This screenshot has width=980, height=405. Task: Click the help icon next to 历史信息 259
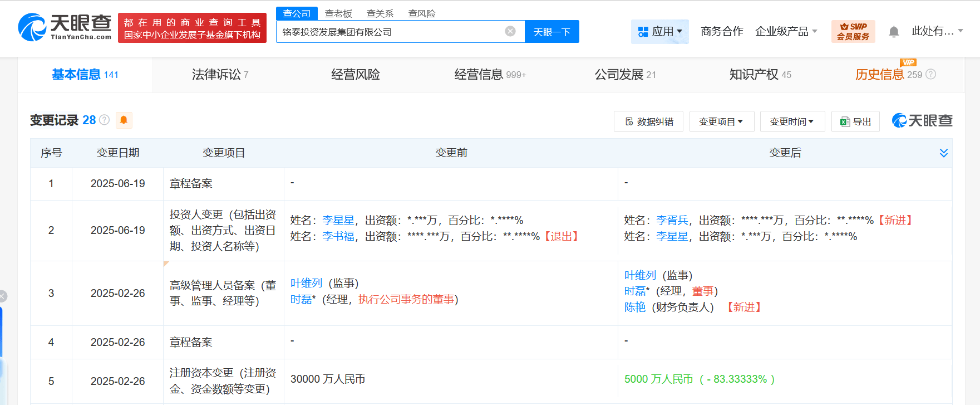click(931, 74)
